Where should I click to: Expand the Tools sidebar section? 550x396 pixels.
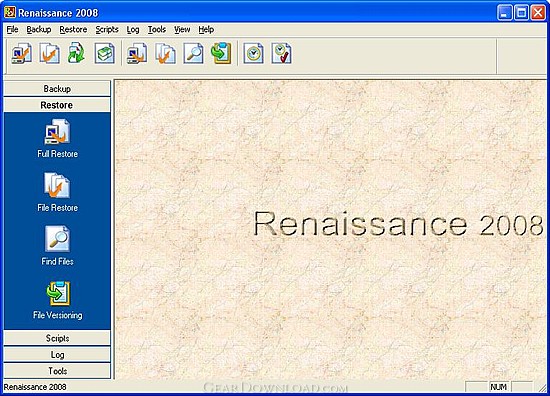click(x=57, y=371)
